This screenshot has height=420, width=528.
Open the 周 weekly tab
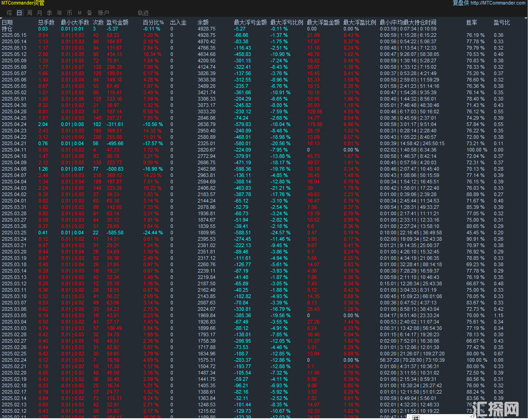[x=30, y=13]
